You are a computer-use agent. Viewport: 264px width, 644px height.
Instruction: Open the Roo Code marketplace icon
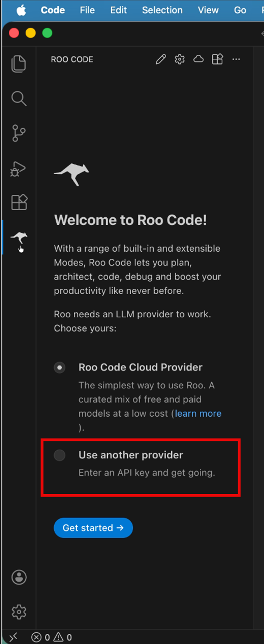click(x=217, y=59)
